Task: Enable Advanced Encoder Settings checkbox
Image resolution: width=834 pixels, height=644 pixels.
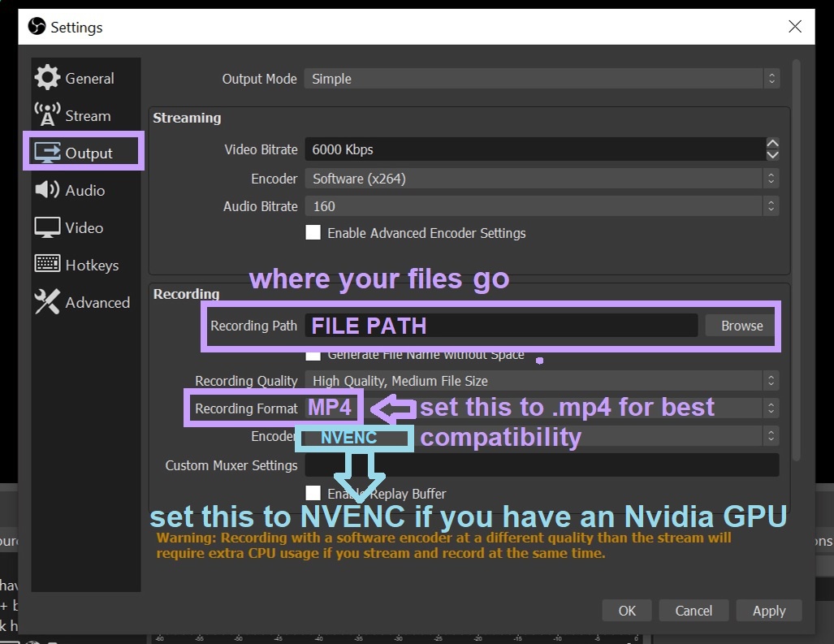Action: click(313, 233)
